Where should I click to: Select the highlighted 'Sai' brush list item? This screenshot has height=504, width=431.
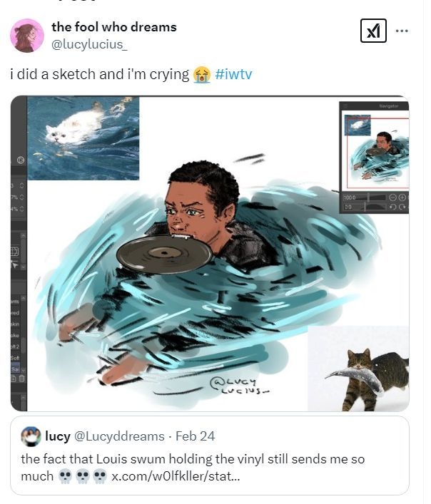(x=16, y=369)
